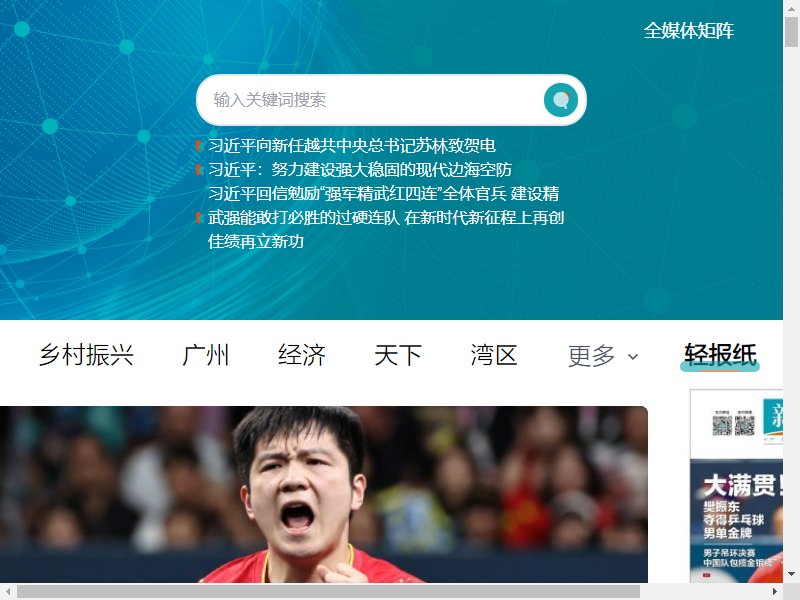This screenshot has width=800, height=600.
Task: Select the 天下 channel tab
Action: (x=397, y=355)
